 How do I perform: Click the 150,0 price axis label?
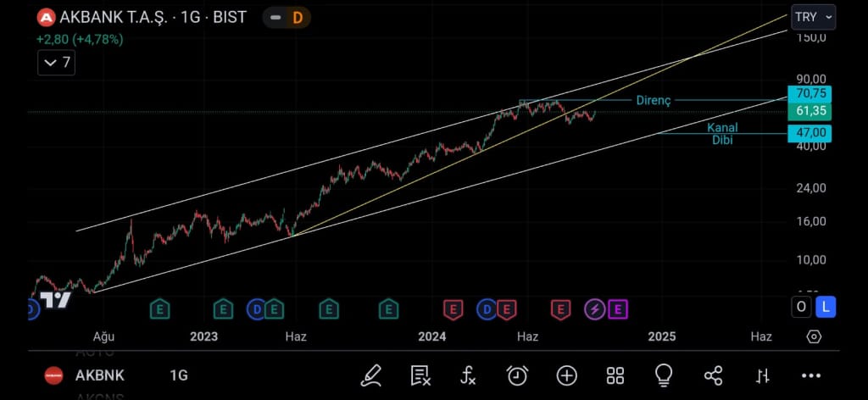pyautogui.click(x=812, y=37)
